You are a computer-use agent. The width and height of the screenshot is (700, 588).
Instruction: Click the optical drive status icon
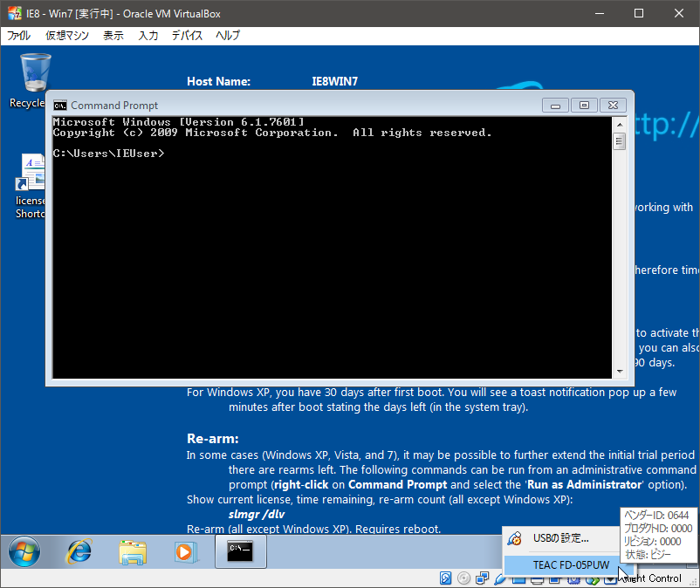coord(463,578)
